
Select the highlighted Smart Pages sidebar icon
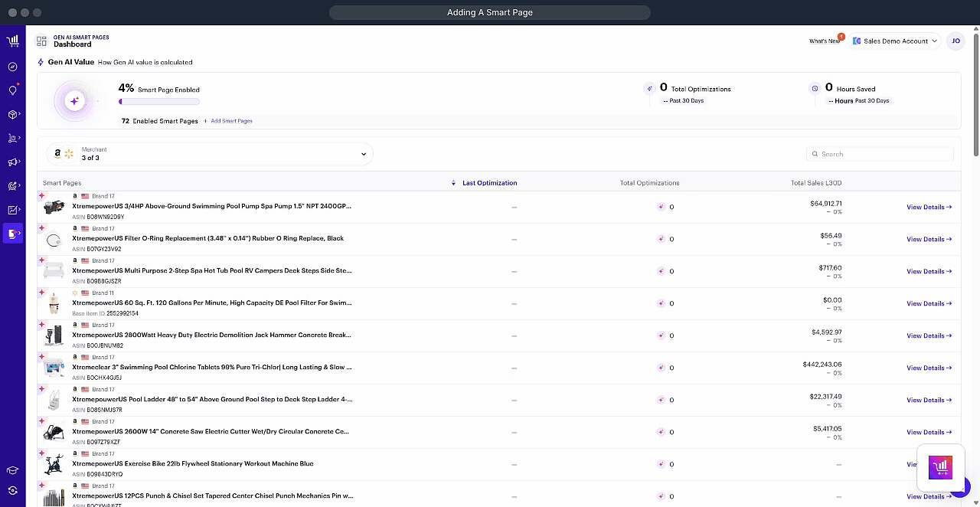(13, 234)
